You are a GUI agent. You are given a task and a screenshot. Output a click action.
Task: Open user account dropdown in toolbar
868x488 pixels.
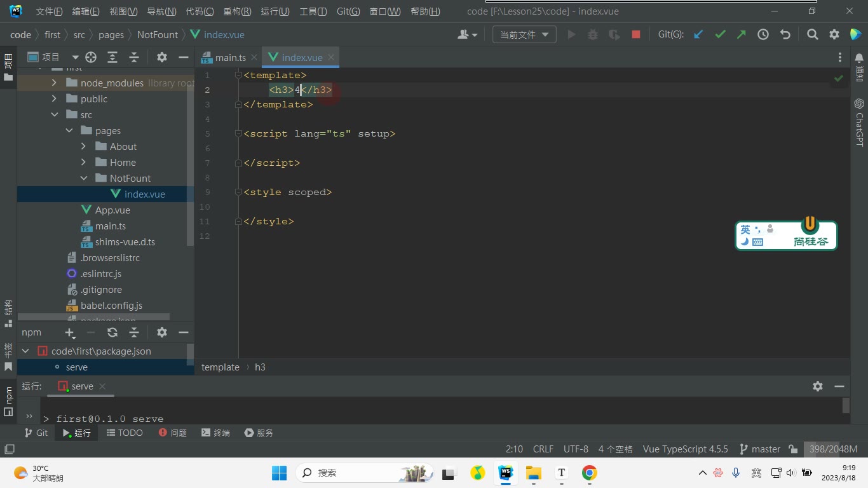tap(468, 35)
